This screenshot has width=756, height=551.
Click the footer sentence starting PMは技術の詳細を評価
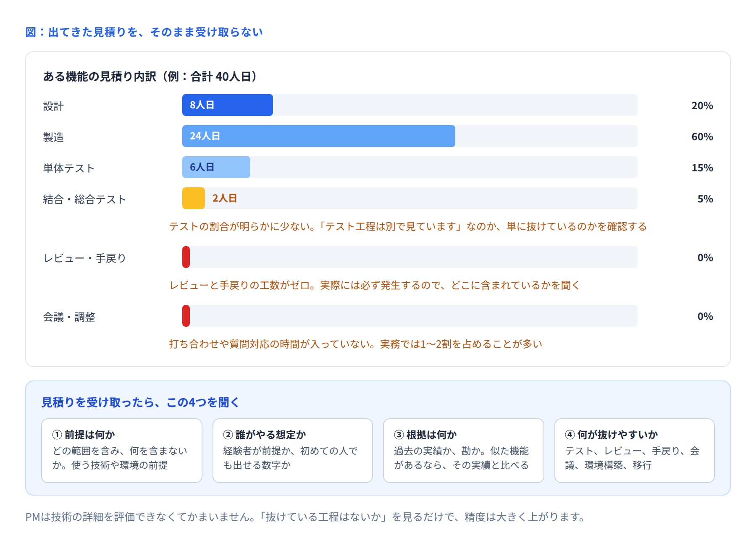tap(306, 517)
